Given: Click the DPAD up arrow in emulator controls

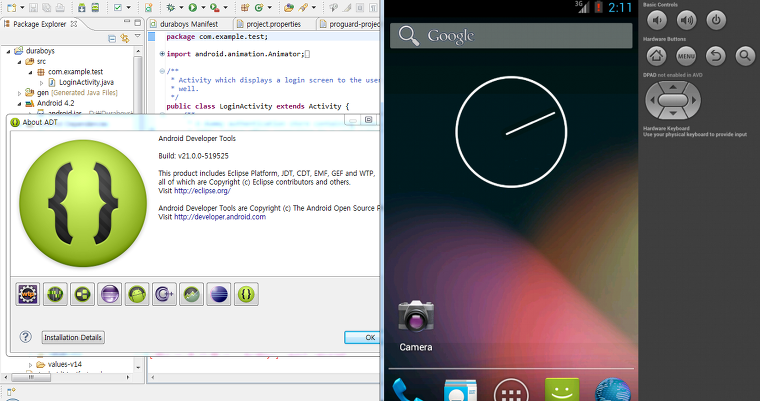Looking at the screenshot, I should 673,87.
